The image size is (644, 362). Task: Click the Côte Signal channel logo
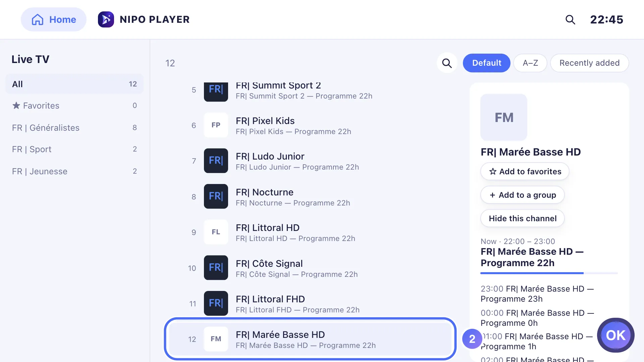point(216,268)
